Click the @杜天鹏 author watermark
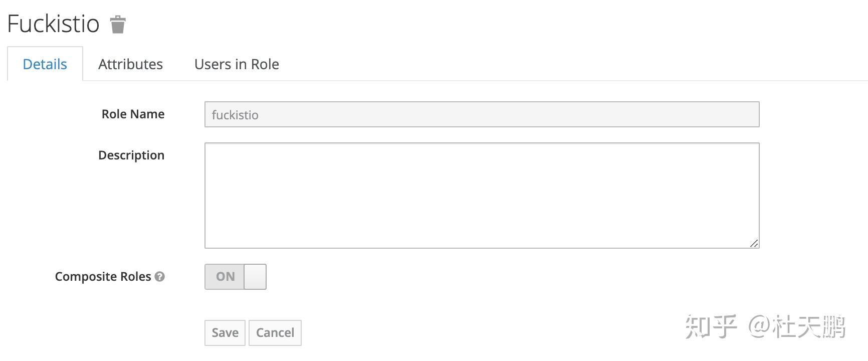Viewport: 868px width, 361px height. 797,327
